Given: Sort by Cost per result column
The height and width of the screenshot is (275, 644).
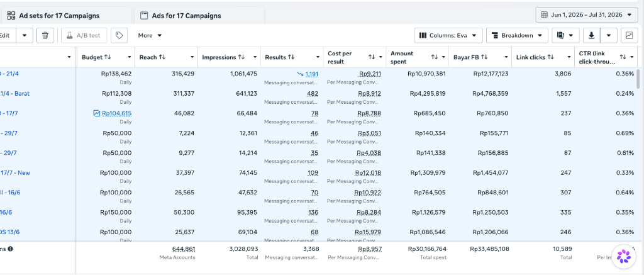Looking at the screenshot, I should [x=372, y=57].
